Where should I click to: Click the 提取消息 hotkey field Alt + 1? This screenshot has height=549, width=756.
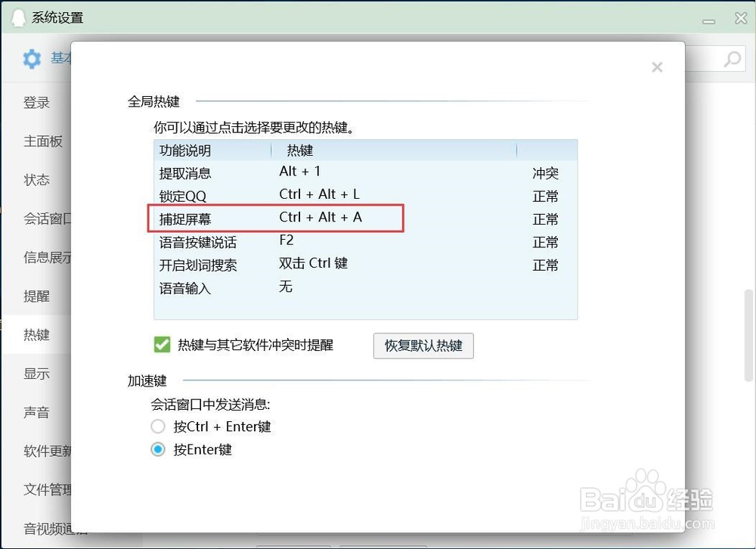click(x=299, y=172)
